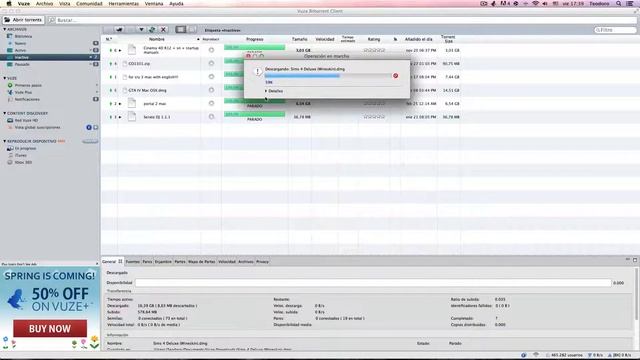Click the down arrow toolbar button
The image size is (640, 360).
coord(141,29)
